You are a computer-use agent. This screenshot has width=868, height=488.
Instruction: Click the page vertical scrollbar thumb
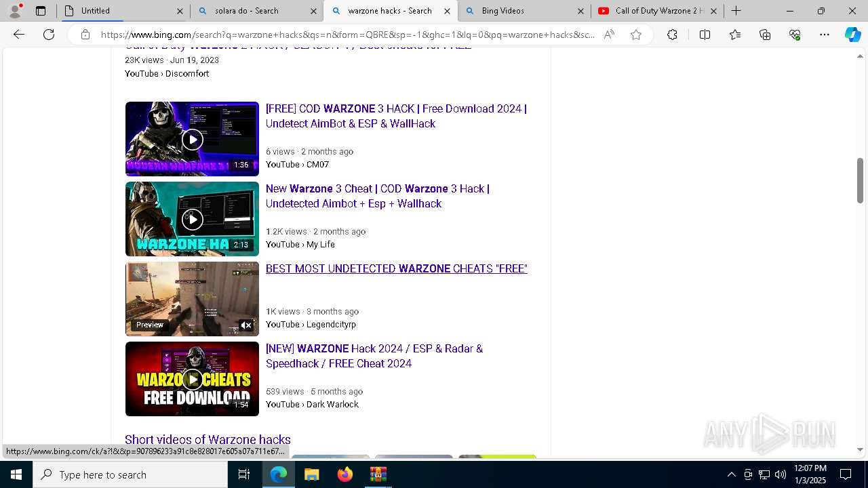tap(860, 180)
